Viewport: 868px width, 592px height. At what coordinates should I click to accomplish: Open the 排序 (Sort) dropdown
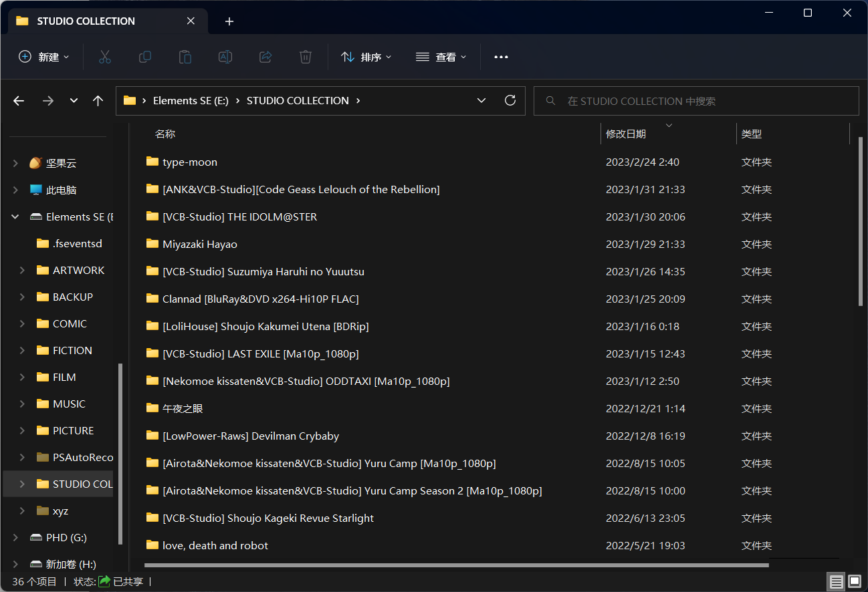pyautogui.click(x=366, y=57)
